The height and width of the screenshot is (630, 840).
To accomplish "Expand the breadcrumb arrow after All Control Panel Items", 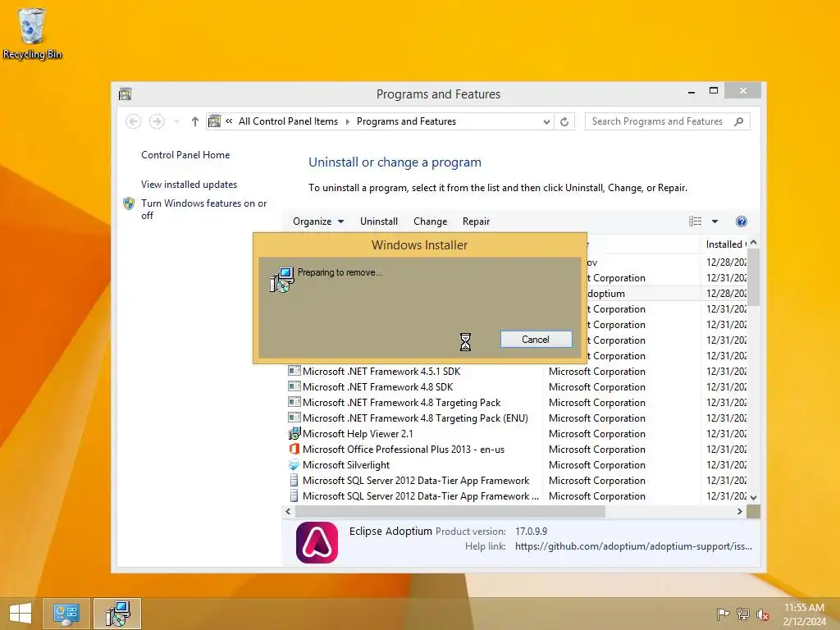I will pyautogui.click(x=348, y=121).
